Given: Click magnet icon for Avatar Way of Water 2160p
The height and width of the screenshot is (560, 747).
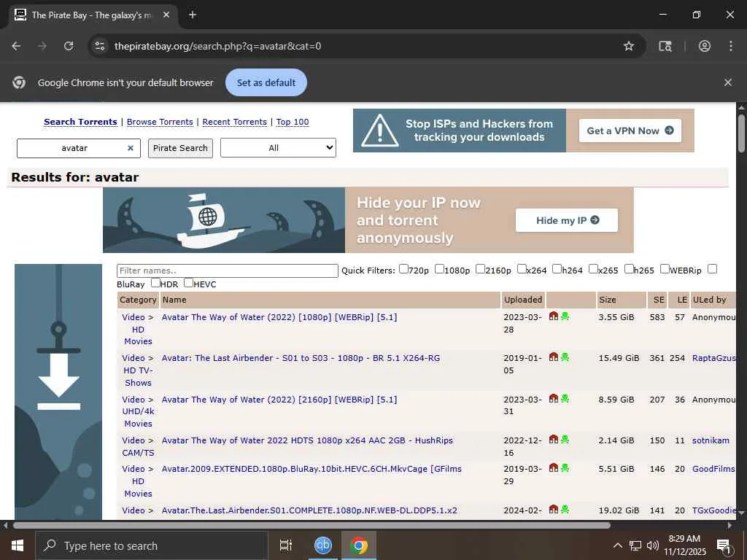Looking at the screenshot, I should (x=554, y=399).
